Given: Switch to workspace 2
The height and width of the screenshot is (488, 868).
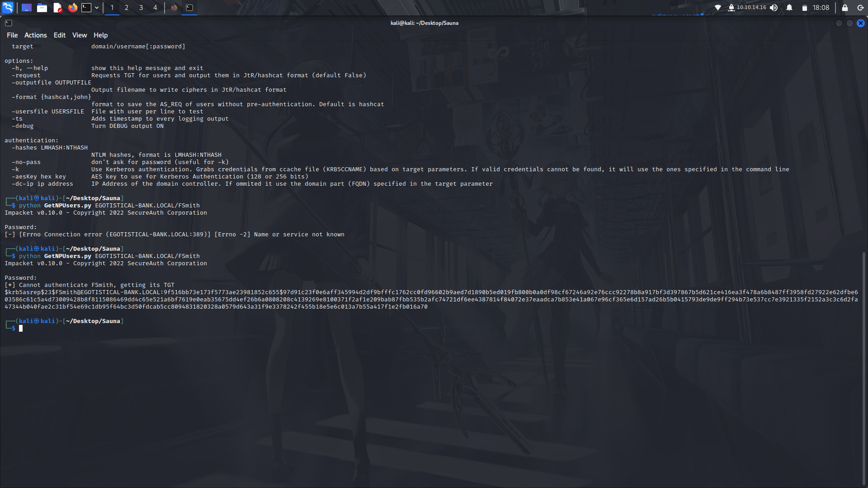Looking at the screenshot, I should pos(127,7).
